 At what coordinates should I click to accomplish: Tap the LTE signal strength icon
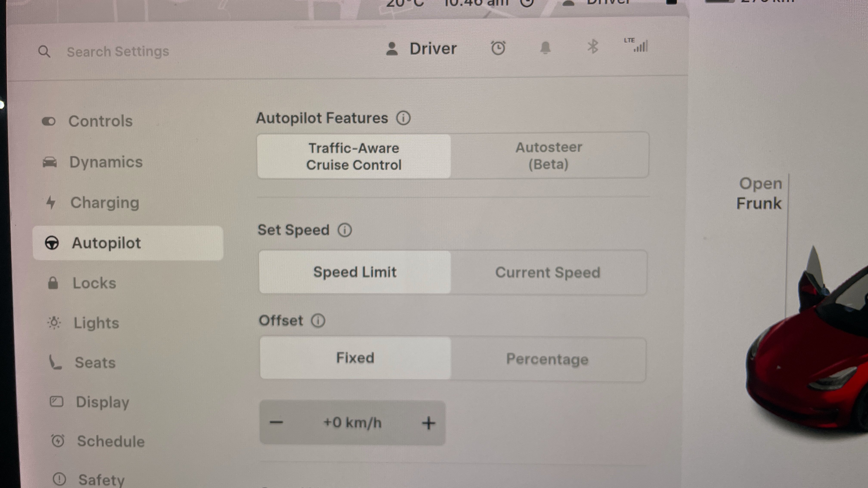pyautogui.click(x=637, y=45)
